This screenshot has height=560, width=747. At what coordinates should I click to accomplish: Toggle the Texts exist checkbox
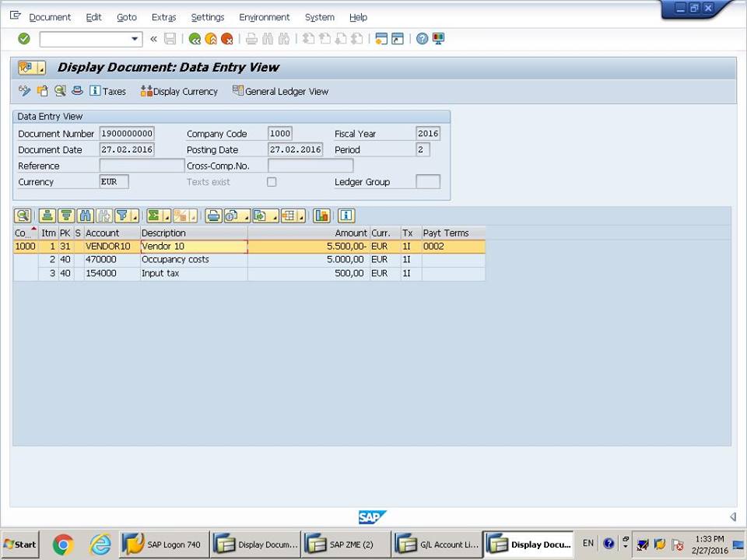272,182
